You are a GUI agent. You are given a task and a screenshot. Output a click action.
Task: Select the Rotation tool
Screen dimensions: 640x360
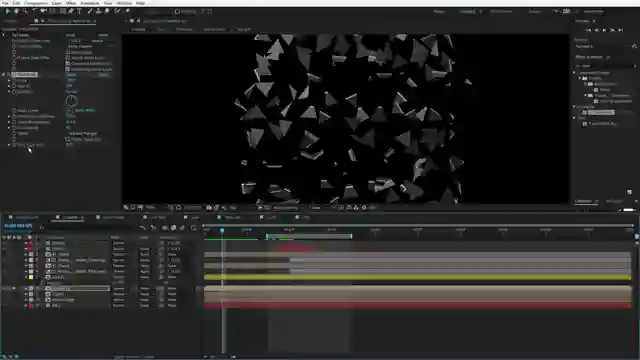pos(34,11)
